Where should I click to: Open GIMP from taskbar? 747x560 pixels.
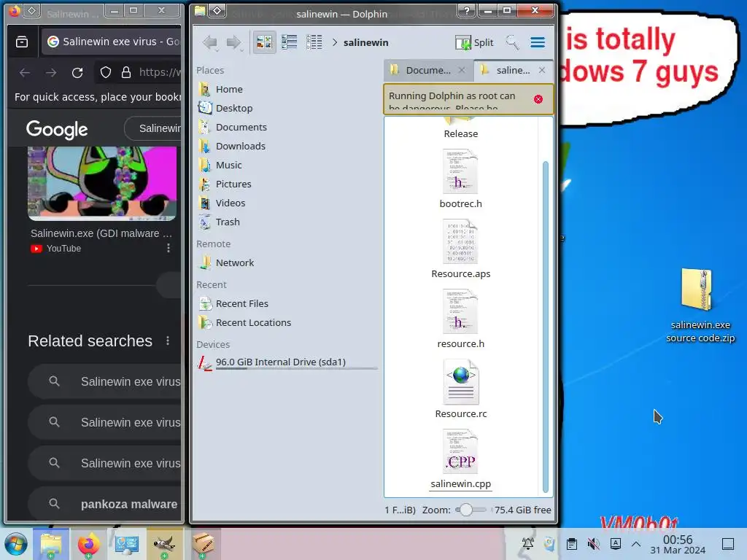[164, 544]
